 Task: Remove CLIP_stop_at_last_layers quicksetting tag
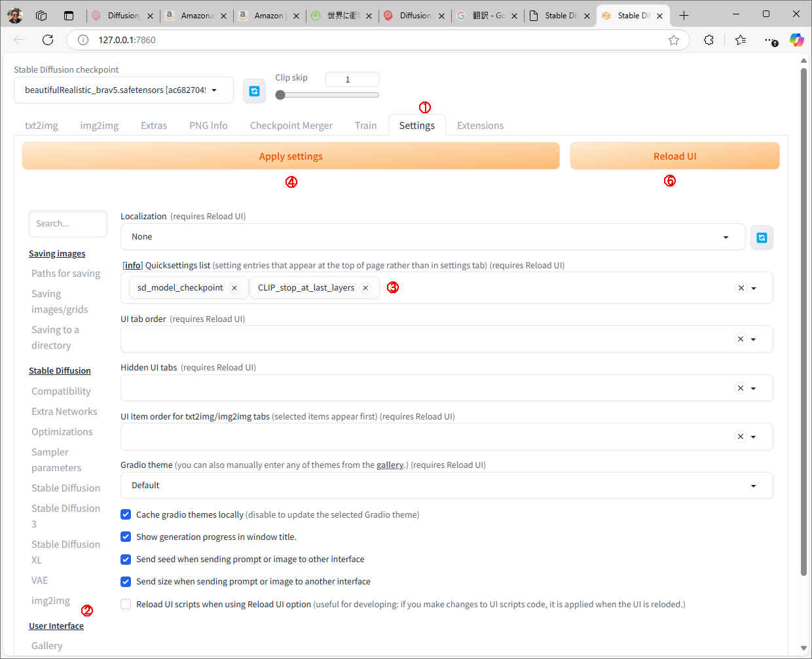365,288
